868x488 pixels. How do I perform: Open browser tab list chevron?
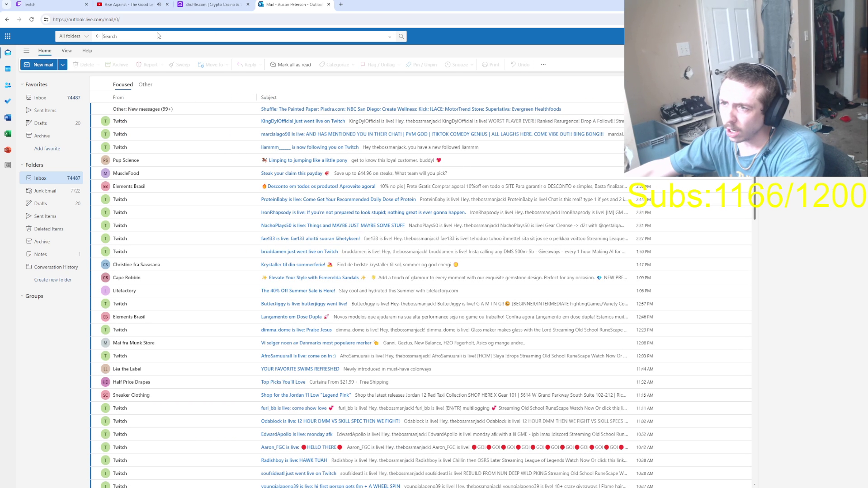point(6,5)
